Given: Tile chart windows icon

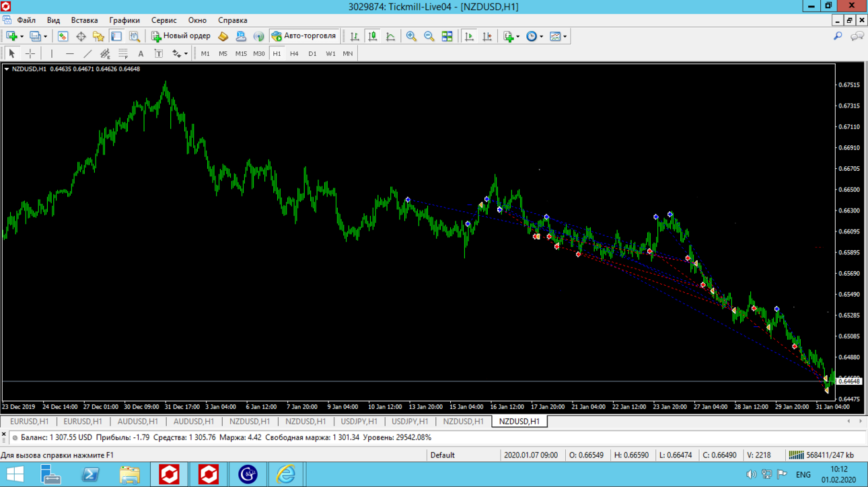Looking at the screenshot, I should coord(447,36).
